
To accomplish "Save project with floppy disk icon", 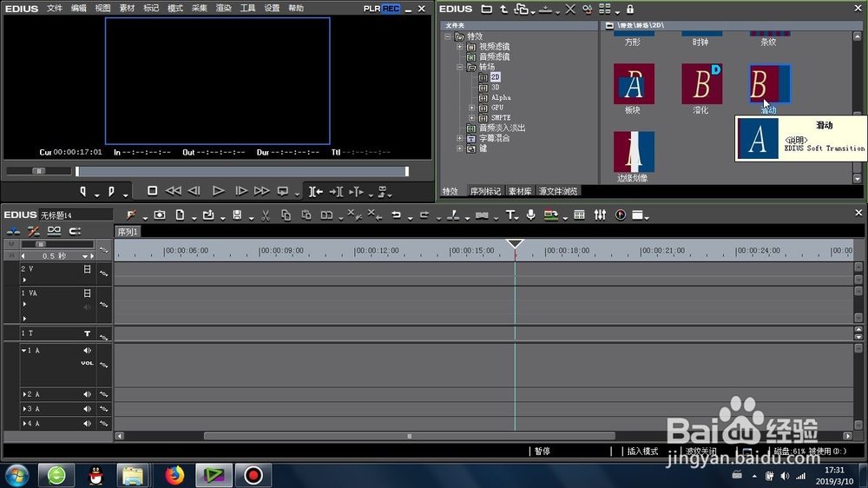I will click(x=237, y=215).
